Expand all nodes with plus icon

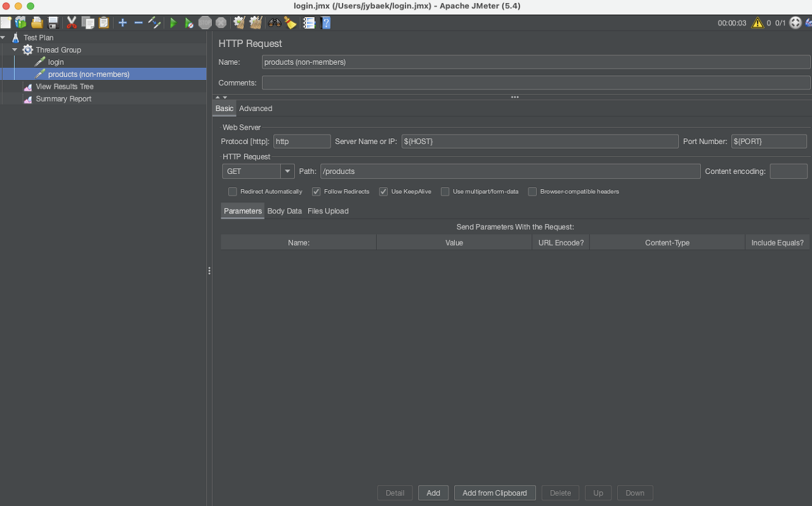click(x=122, y=23)
